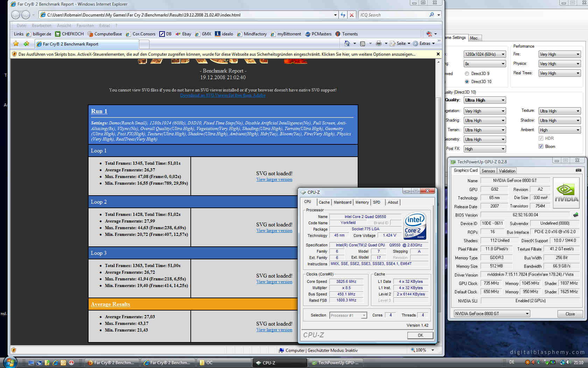Image resolution: width=588 pixels, height=368 pixels.
Task: Click the camera screenshot icon in GPU-Z
Action: coord(579,170)
